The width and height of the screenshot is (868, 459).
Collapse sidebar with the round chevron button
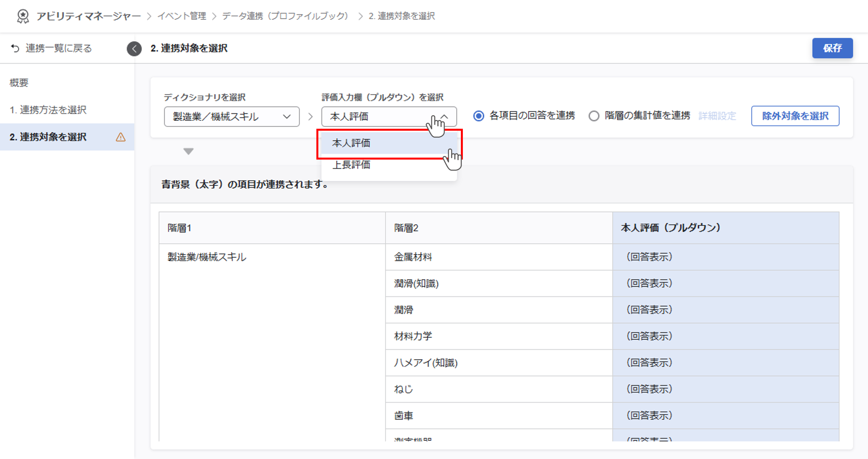pos(134,49)
